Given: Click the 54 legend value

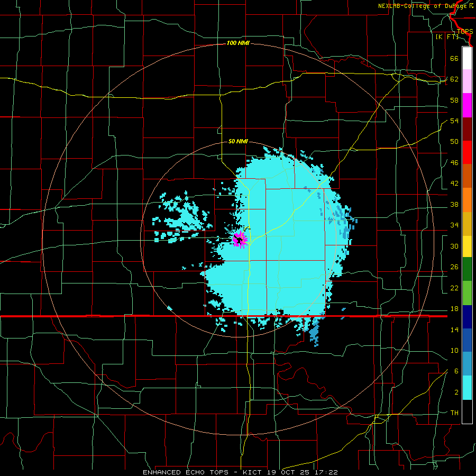Looking at the screenshot, I should pyautogui.click(x=454, y=121).
